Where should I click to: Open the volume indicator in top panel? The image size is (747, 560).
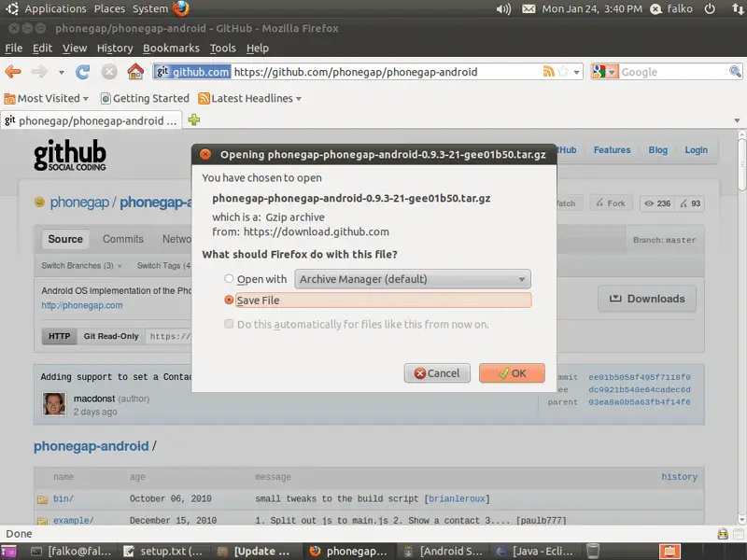503,9
